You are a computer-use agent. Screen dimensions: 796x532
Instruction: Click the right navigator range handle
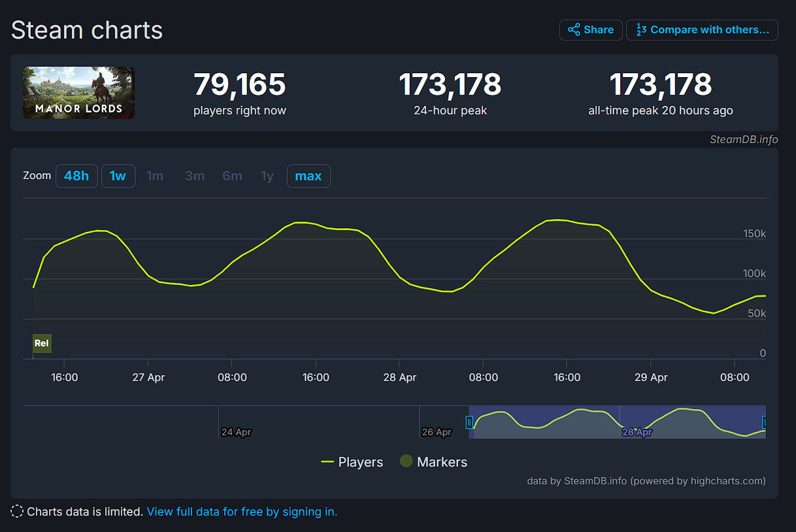click(x=765, y=422)
